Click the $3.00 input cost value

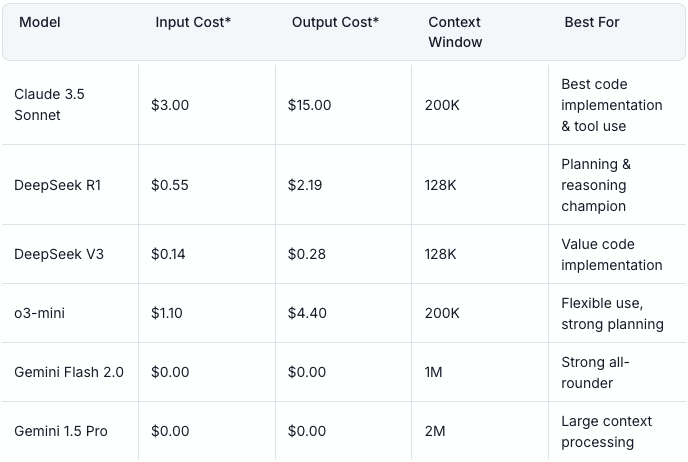[x=170, y=105]
